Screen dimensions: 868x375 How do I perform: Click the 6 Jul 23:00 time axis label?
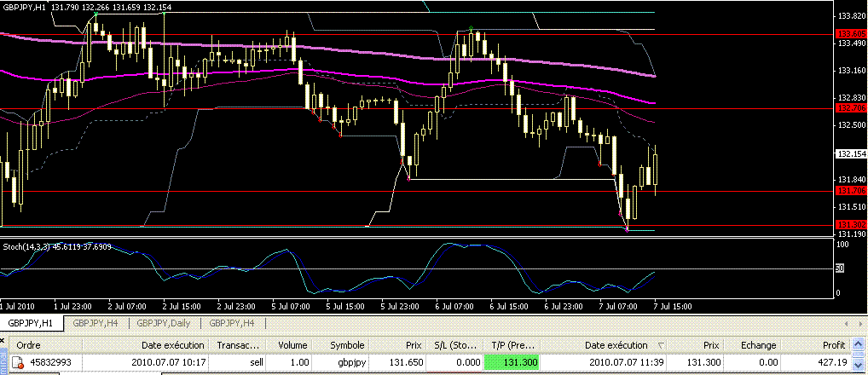(x=564, y=305)
